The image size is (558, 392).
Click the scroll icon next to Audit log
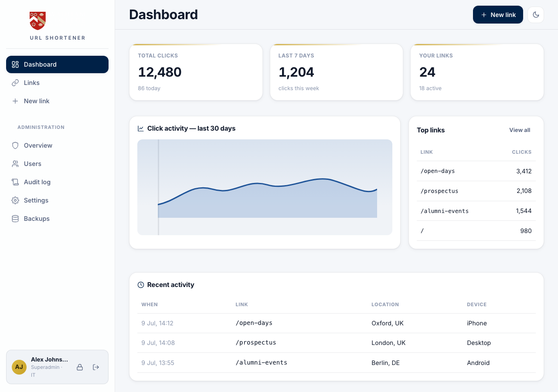15,182
